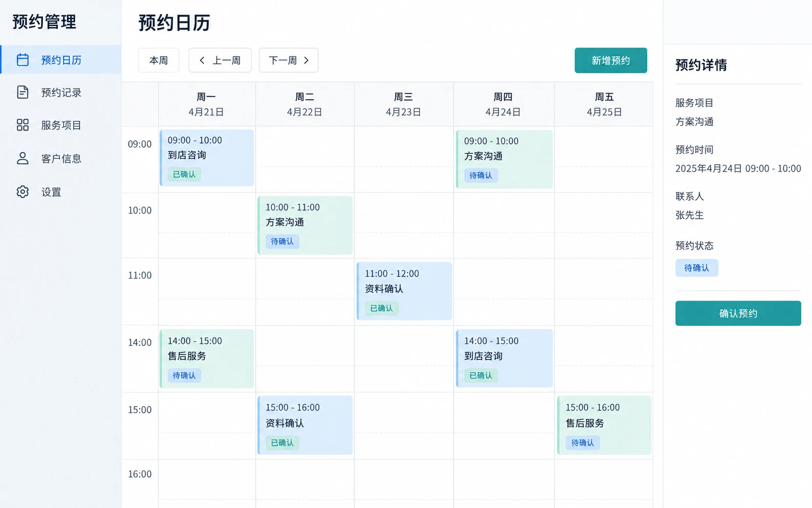
Task: Click the 周五 4月25日 column header
Action: pos(604,104)
